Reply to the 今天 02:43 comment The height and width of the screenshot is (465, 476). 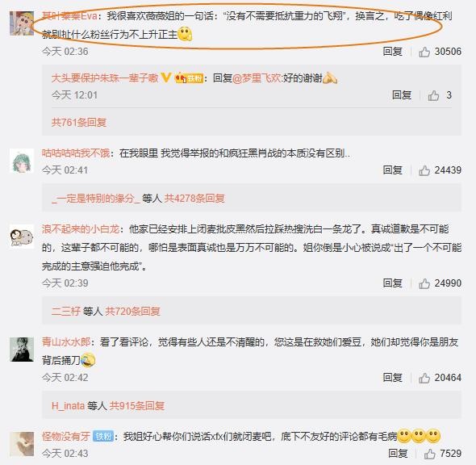398,454
